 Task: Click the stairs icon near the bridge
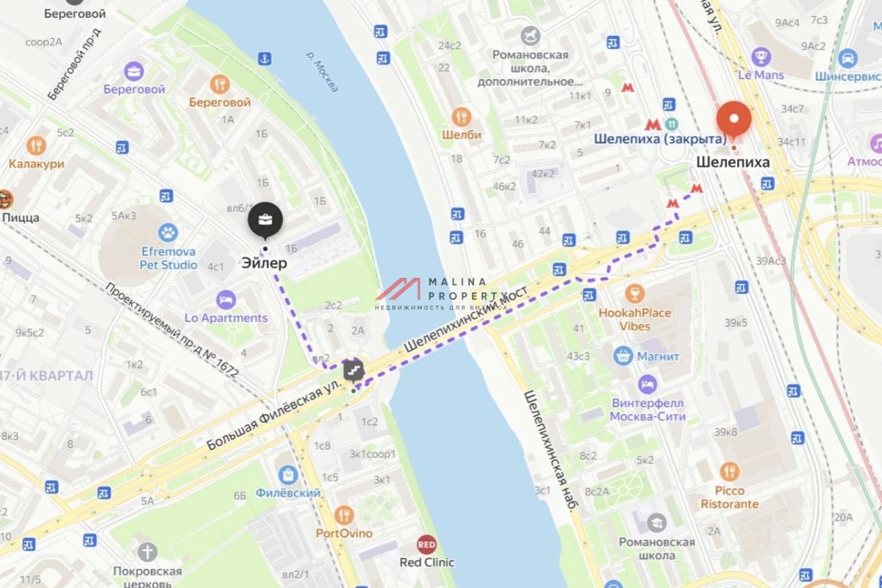coord(354,368)
